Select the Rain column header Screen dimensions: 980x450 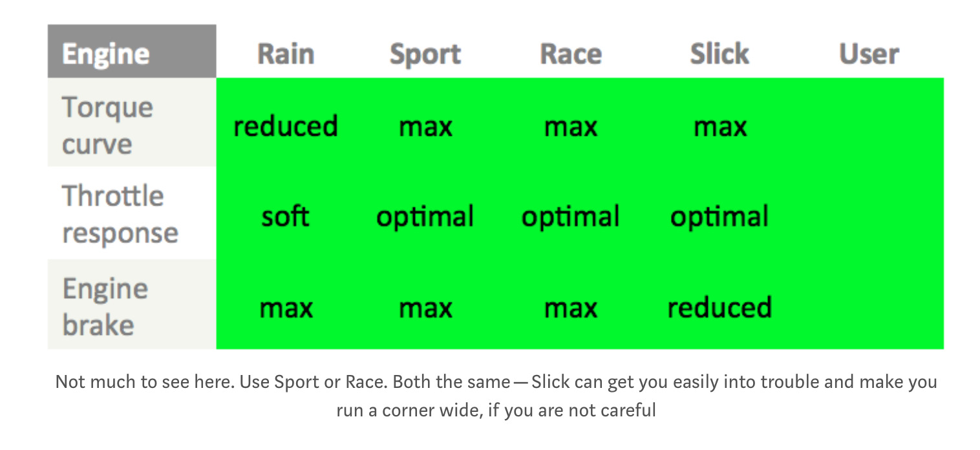[286, 54]
